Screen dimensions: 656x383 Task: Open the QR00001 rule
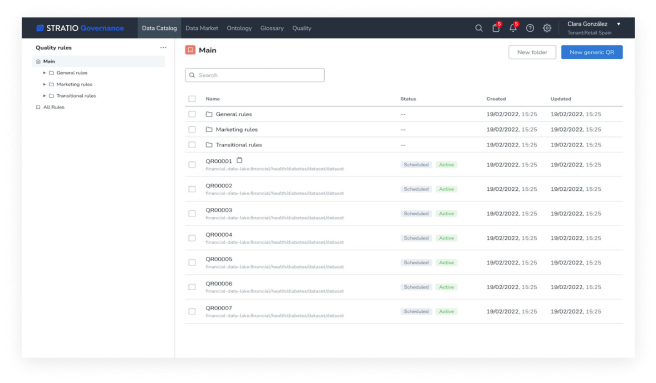pyautogui.click(x=218, y=161)
